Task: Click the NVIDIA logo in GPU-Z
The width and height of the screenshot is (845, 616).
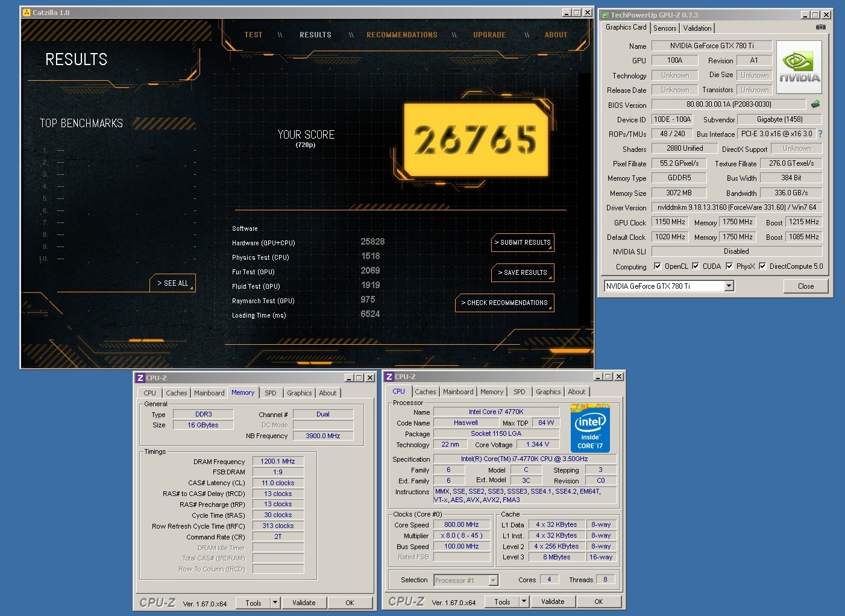Action: tap(799, 68)
